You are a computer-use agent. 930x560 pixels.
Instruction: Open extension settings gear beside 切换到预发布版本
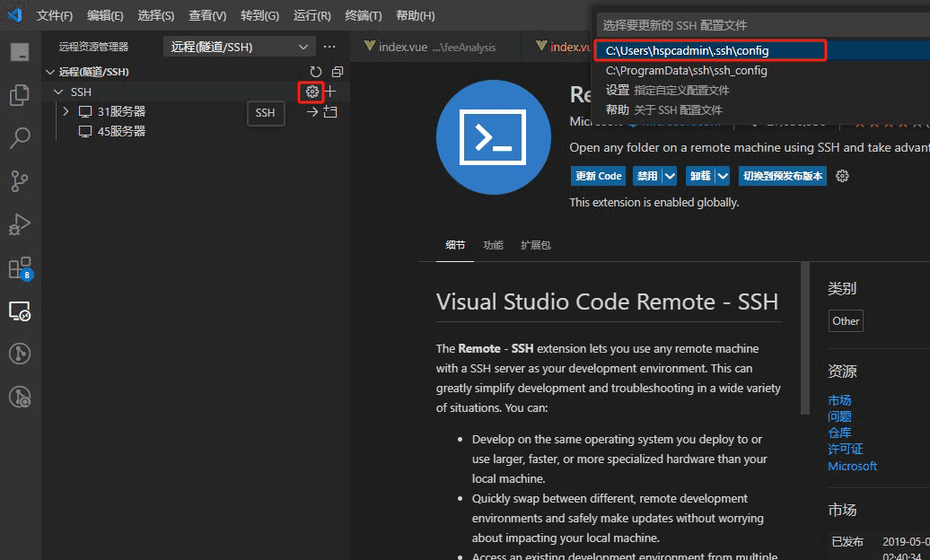click(x=842, y=176)
